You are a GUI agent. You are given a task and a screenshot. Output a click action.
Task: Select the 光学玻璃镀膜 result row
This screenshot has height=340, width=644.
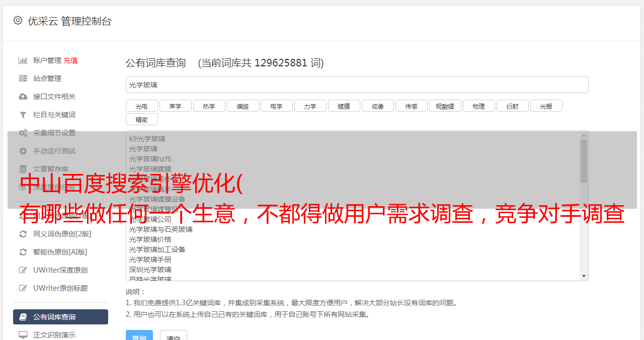click(x=150, y=169)
